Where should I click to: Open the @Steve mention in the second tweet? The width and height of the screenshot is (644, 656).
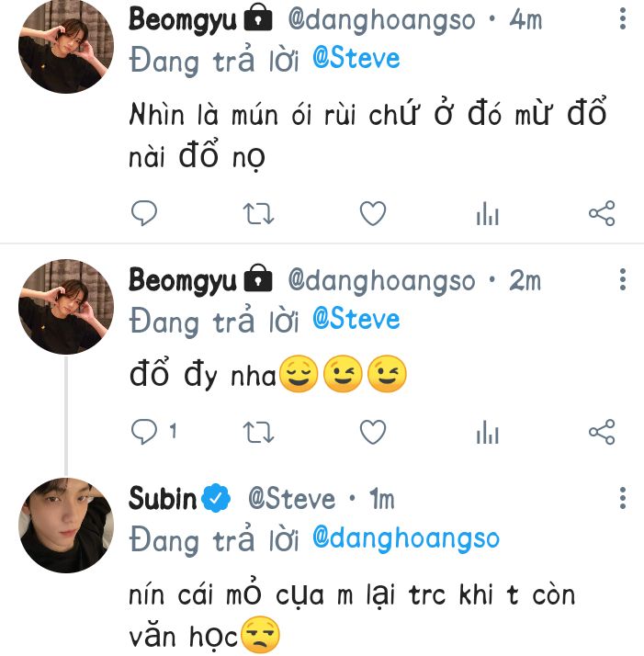tap(356, 320)
